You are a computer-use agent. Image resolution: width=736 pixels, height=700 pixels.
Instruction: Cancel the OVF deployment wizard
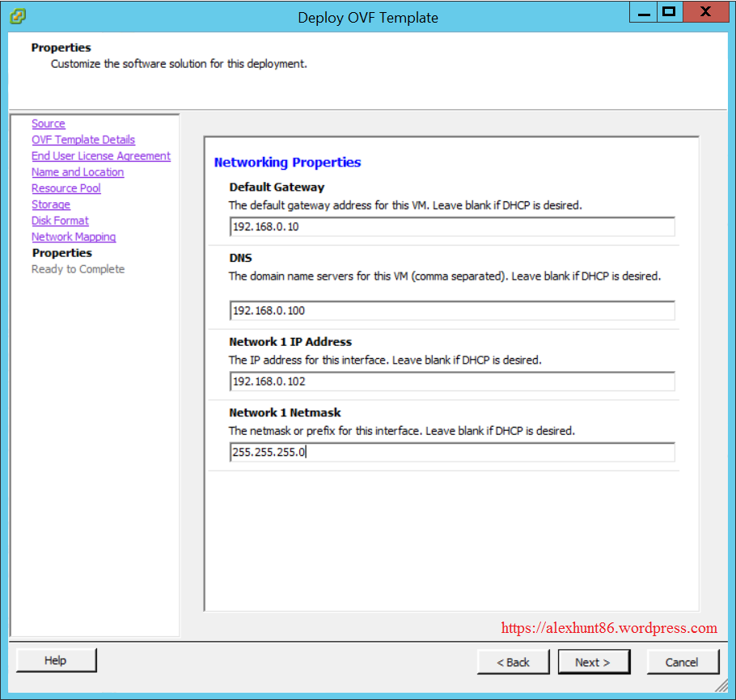coord(683,662)
